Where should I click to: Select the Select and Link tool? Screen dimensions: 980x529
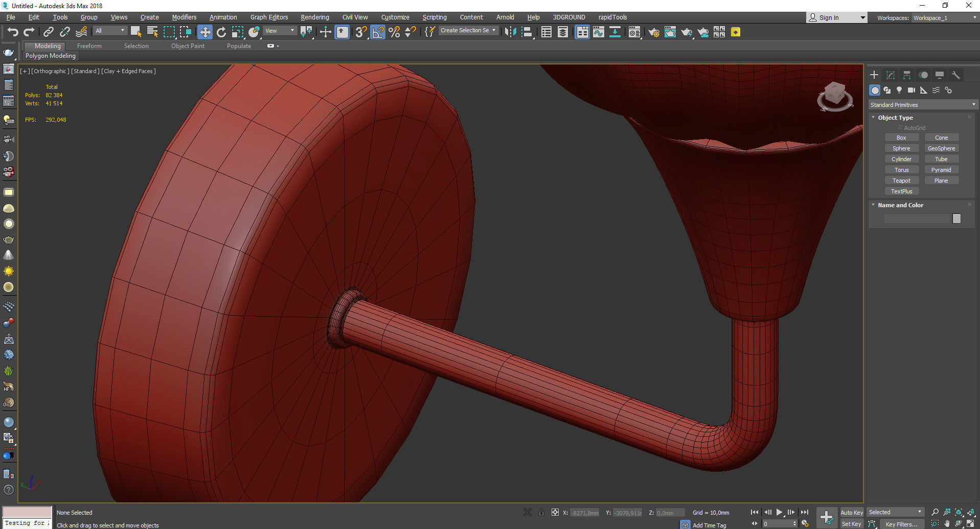[49, 32]
